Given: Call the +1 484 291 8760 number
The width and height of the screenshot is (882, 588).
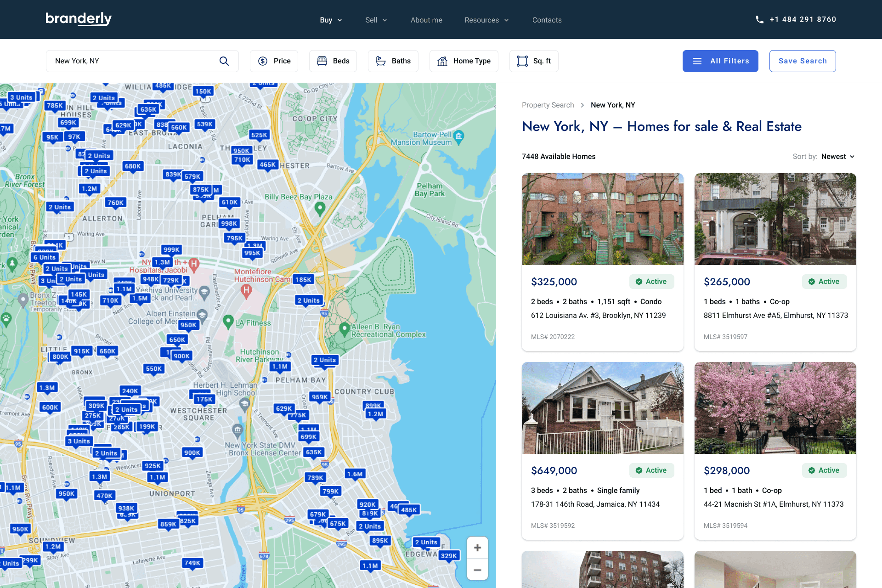Looking at the screenshot, I should pos(803,19).
